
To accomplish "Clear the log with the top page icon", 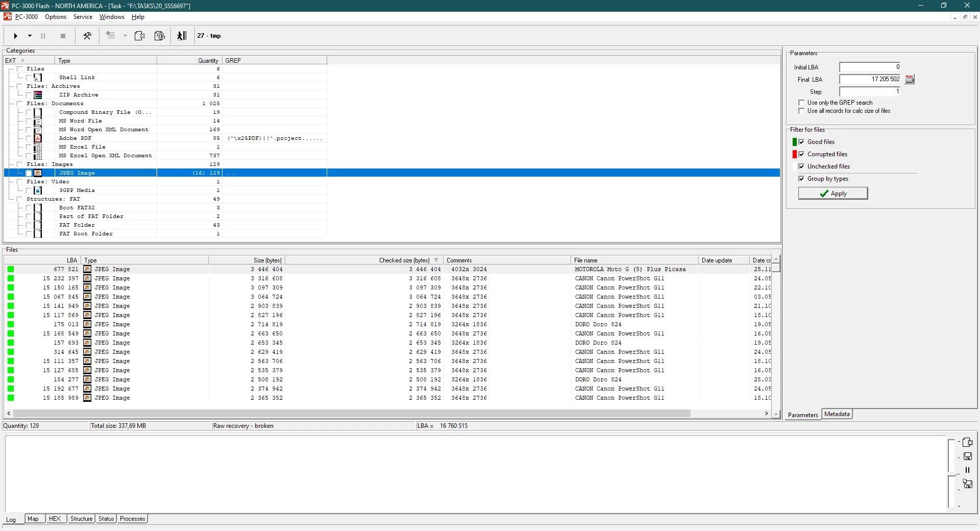I will coord(967,442).
